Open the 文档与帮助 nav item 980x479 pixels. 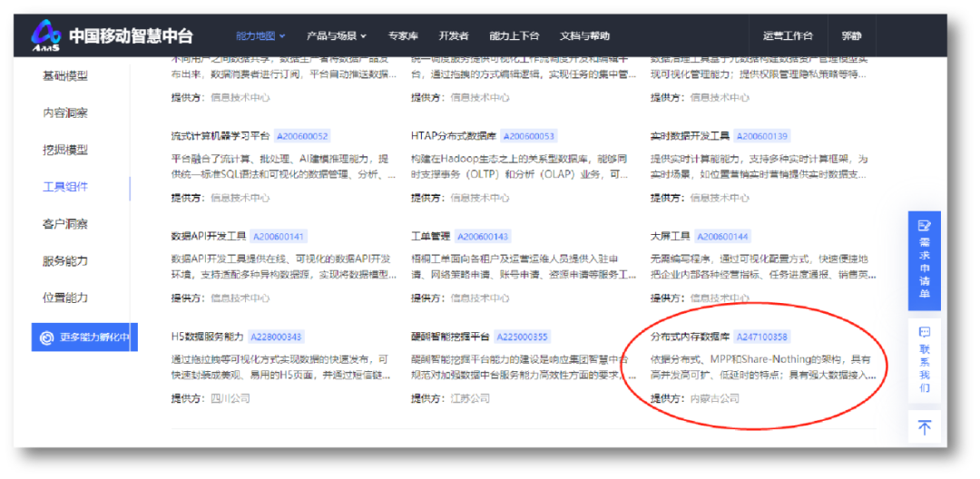pos(584,35)
